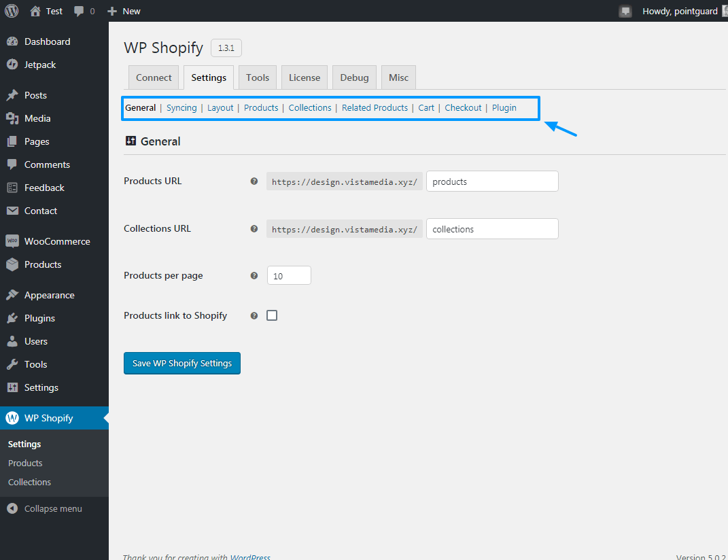Switch to the Debug tab
Viewport: 728px width, 560px height.
pos(353,77)
